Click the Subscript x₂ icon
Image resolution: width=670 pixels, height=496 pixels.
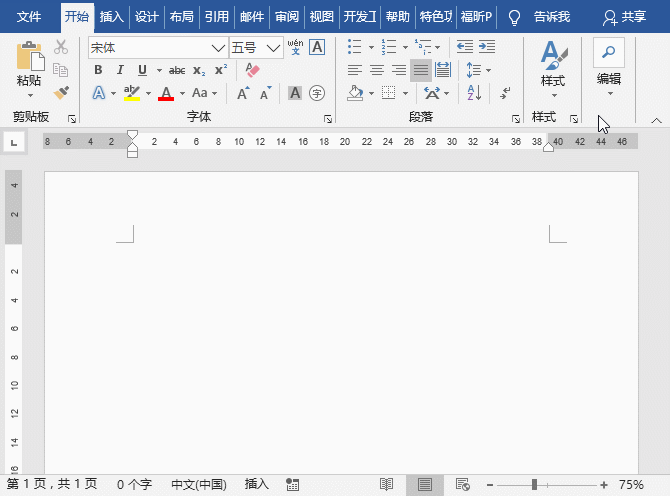[x=199, y=70]
